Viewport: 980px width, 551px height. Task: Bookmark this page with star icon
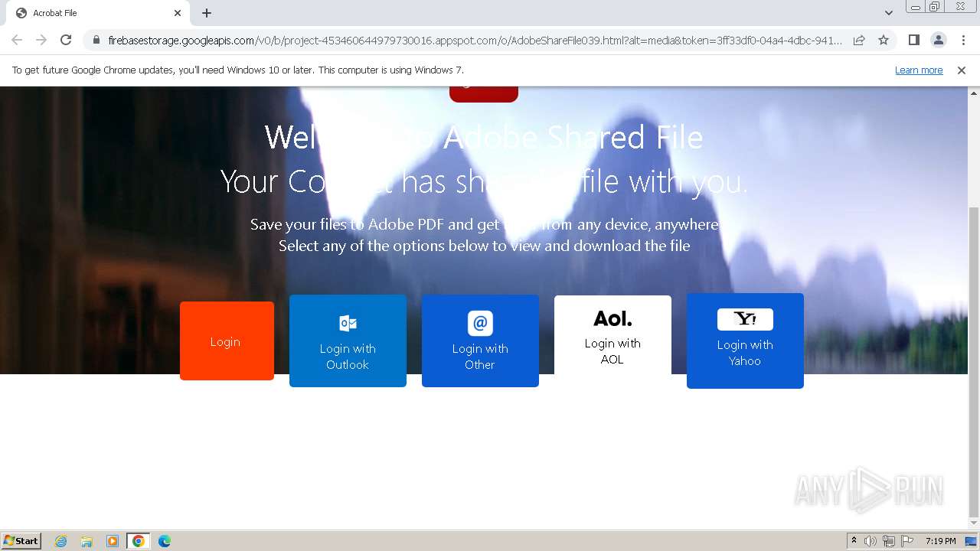pos(884,40)
